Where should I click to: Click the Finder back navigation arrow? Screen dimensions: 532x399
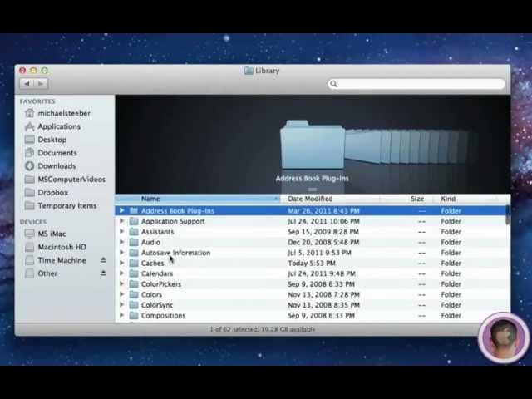pyautogui.click(x=27, y=84)
